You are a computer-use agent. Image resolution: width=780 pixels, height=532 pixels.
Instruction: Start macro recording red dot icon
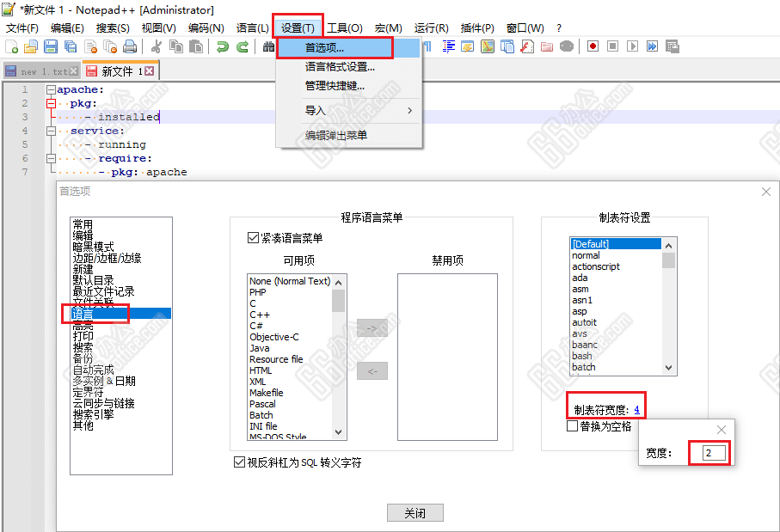[x=593, y=46]
